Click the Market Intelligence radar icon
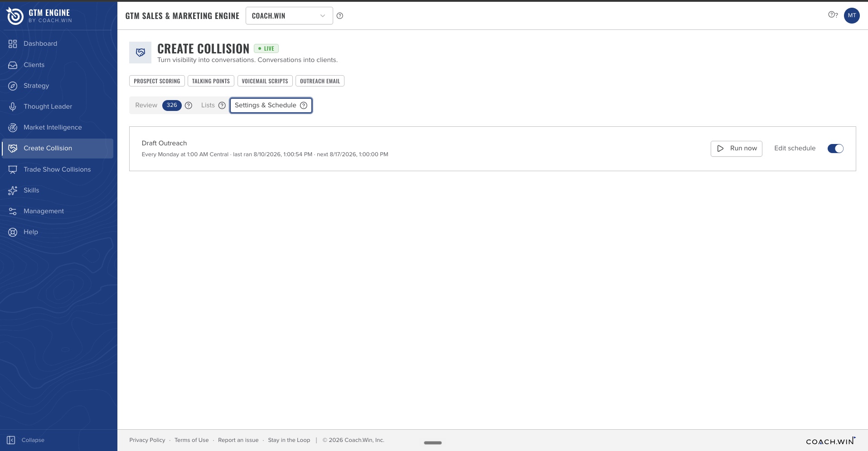This screenshot has width=868, height=451. pyautogui.click(x=13, y=128)
